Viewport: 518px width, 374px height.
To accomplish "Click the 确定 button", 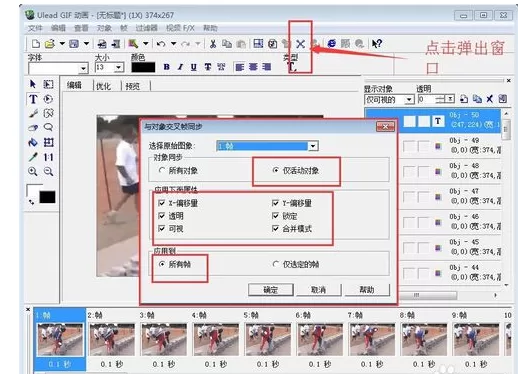I will [271, 290].
